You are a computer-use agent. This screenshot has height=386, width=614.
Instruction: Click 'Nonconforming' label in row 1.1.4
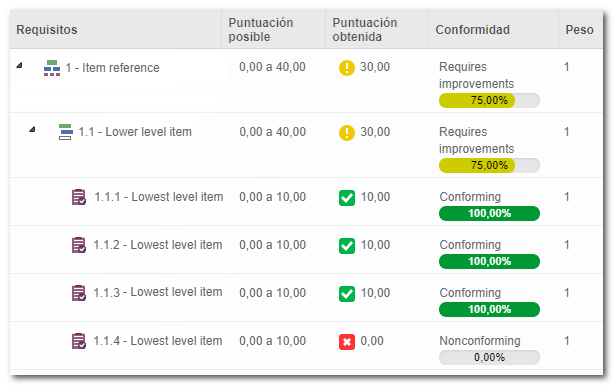point(480,341)
